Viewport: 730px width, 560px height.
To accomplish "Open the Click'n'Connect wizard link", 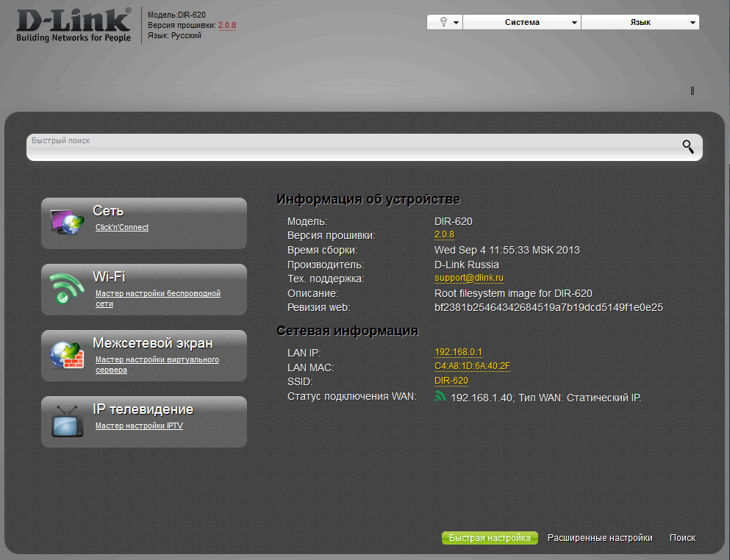I will [x=122, y=227].
